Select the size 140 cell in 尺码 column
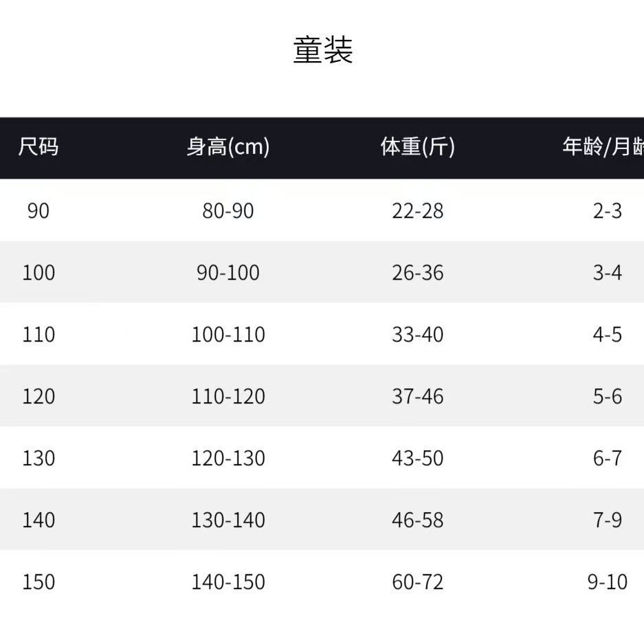The image size is (644, 644). pyautogui.click(x=38, y=520)
